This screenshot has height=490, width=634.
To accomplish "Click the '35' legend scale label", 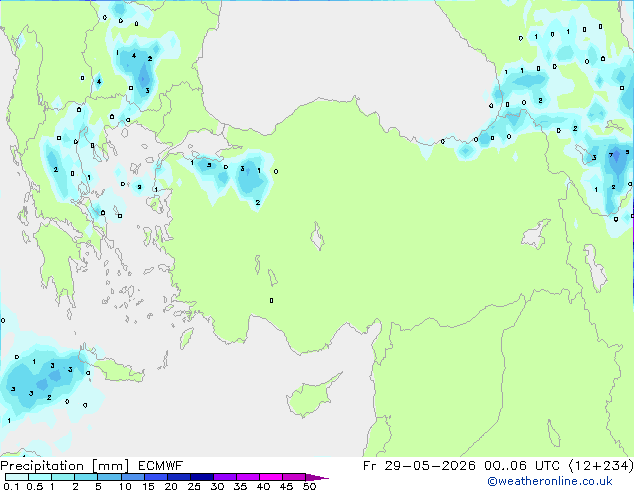I will tap(240, 486).
